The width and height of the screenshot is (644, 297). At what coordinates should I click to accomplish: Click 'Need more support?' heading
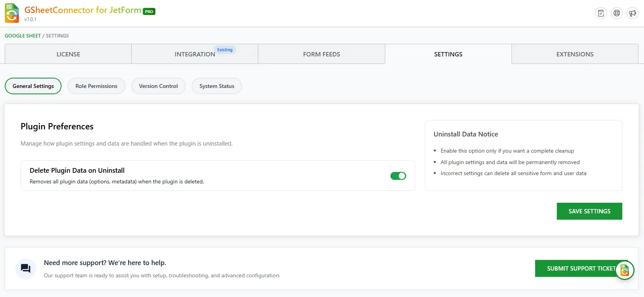[x=105, y=263]
